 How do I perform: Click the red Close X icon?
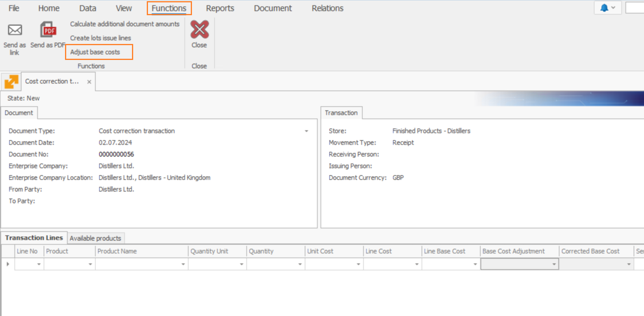(x=199, y=30)
